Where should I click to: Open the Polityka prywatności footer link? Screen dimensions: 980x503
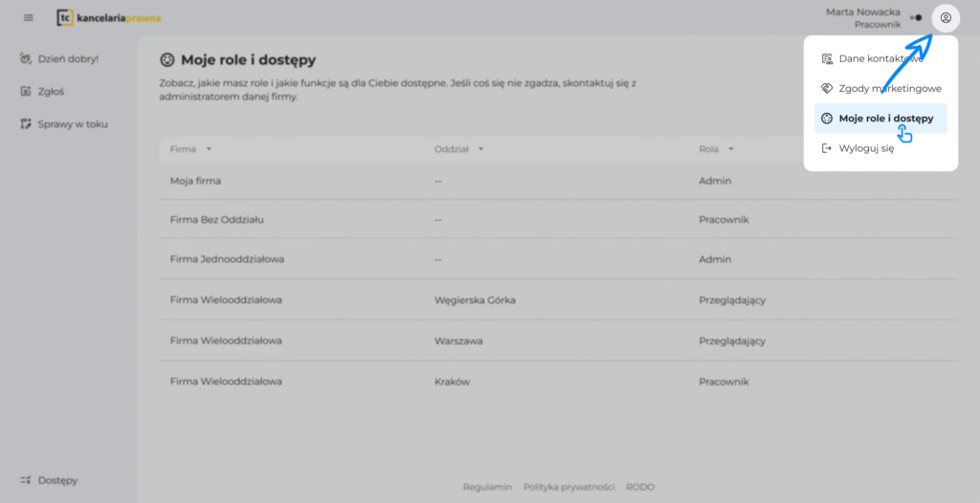(x=568, y=487)
